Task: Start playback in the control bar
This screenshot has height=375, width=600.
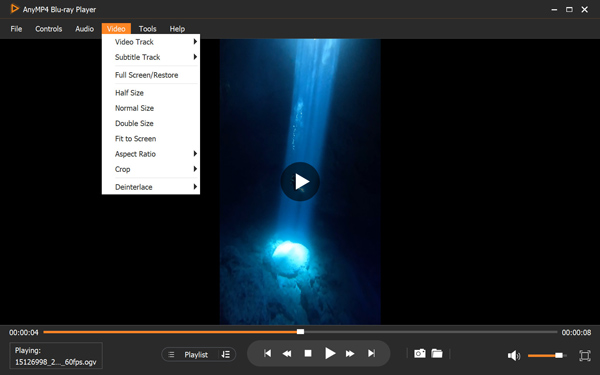Action: (x=329, y=353)
